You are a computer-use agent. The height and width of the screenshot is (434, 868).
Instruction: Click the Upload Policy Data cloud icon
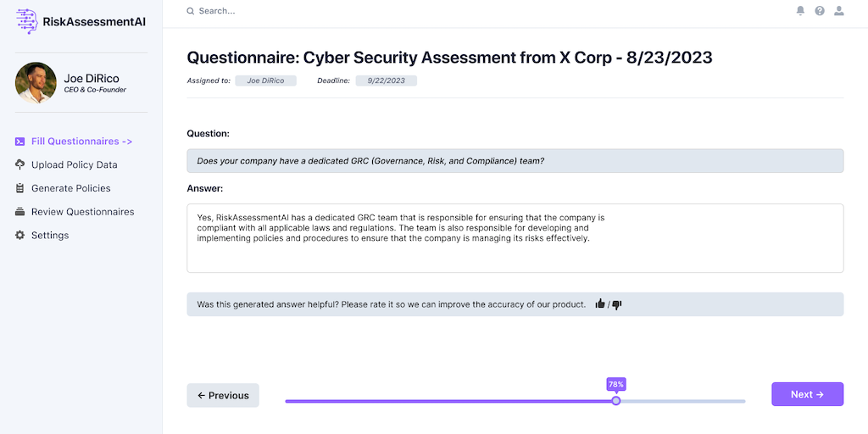20,164
